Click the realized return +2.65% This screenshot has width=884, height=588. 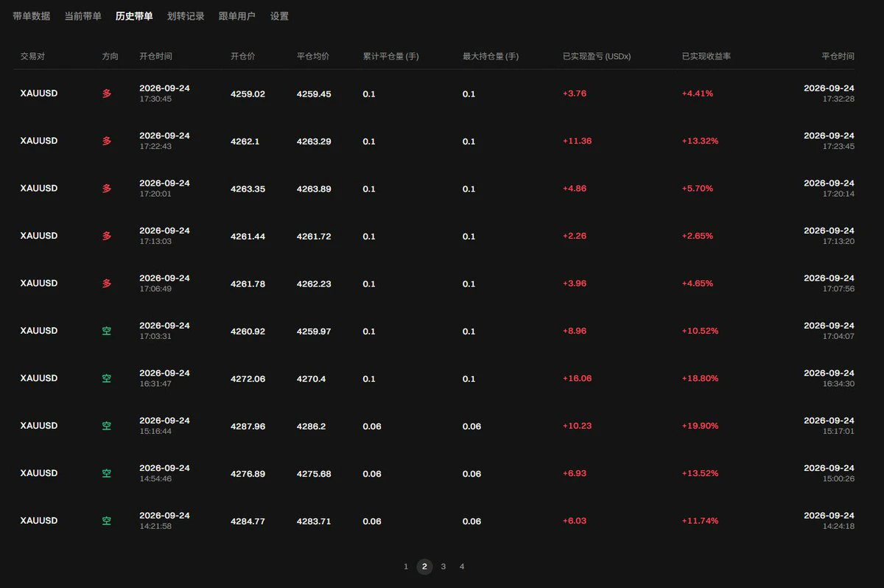point(698,237)
